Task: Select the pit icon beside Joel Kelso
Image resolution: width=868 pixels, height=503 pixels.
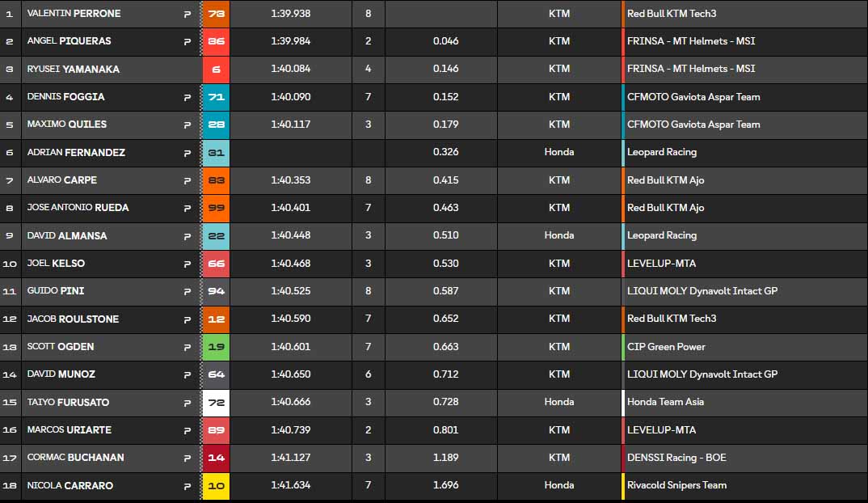Action: [188, 264]
